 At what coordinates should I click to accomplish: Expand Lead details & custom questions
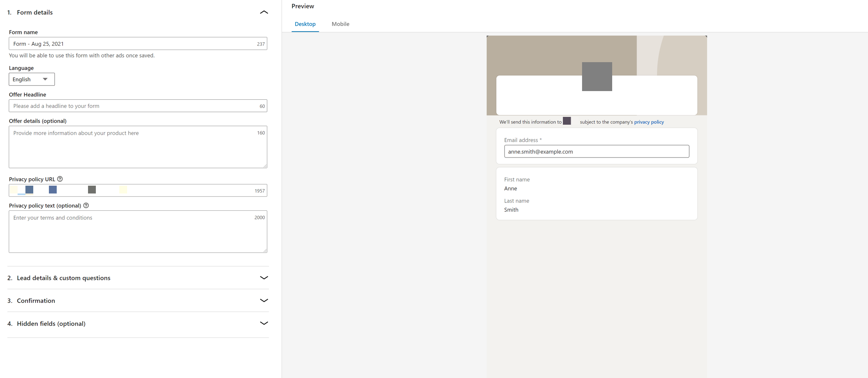pyautogui.click(x=264, y=278)
